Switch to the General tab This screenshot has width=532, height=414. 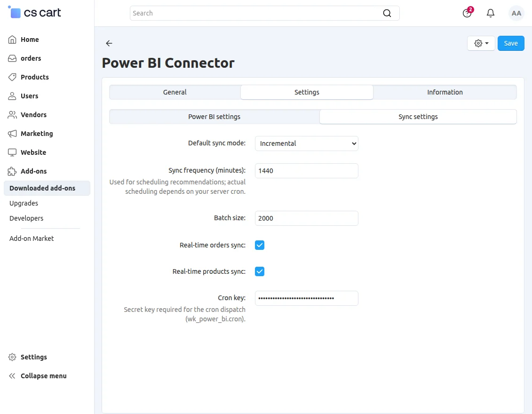tap(175, 92)
